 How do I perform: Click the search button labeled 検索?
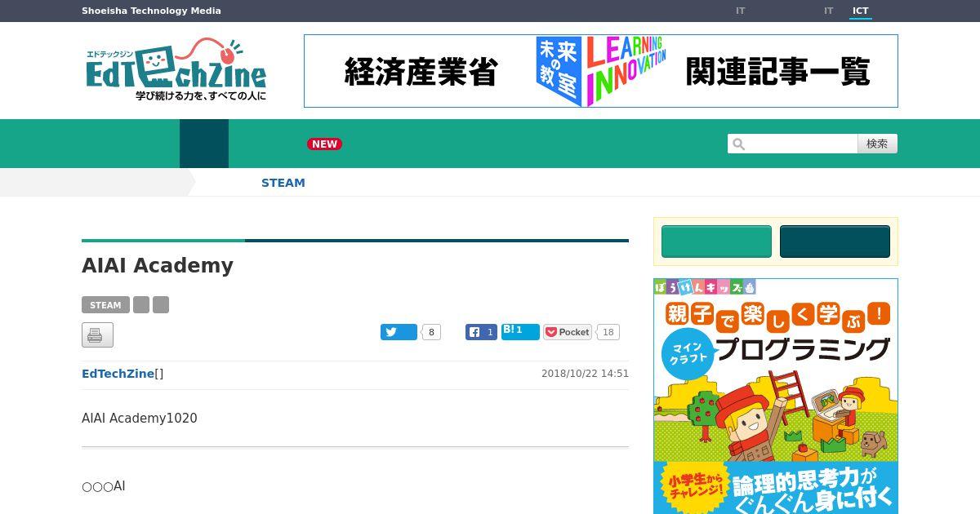pos(877,144)
